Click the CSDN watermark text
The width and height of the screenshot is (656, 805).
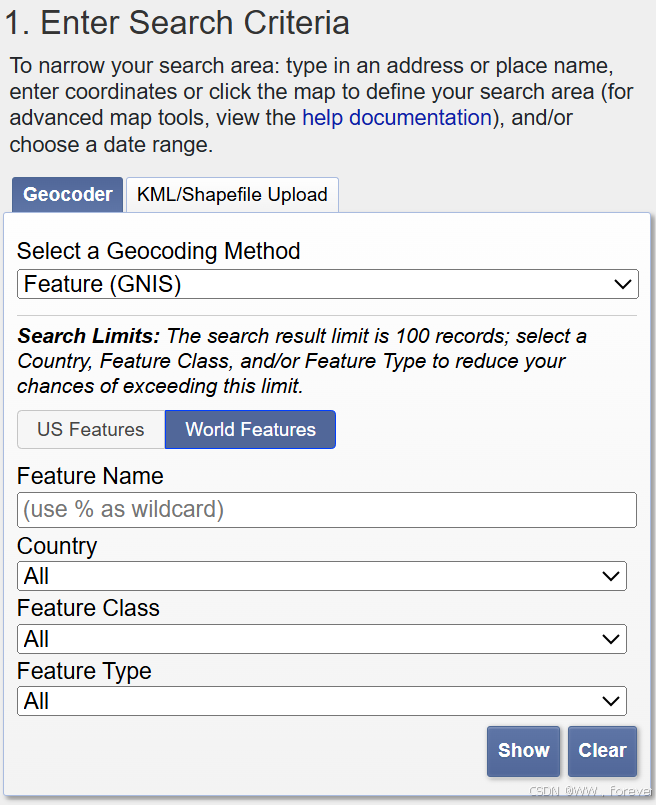click(590, 791)
